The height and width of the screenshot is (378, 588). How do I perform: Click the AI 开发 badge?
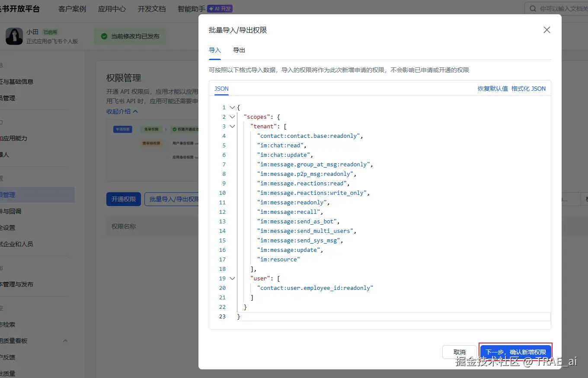pos(220,9)
